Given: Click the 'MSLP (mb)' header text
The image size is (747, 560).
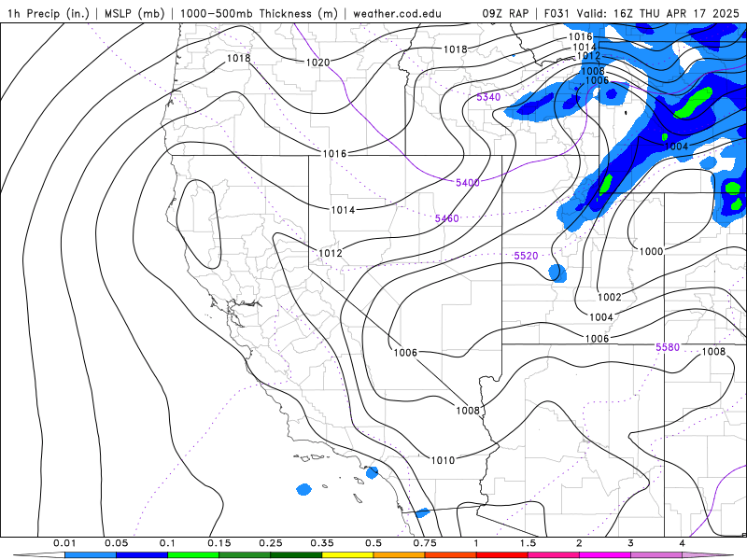Looking at the screenshot, I should coord(134,13).
